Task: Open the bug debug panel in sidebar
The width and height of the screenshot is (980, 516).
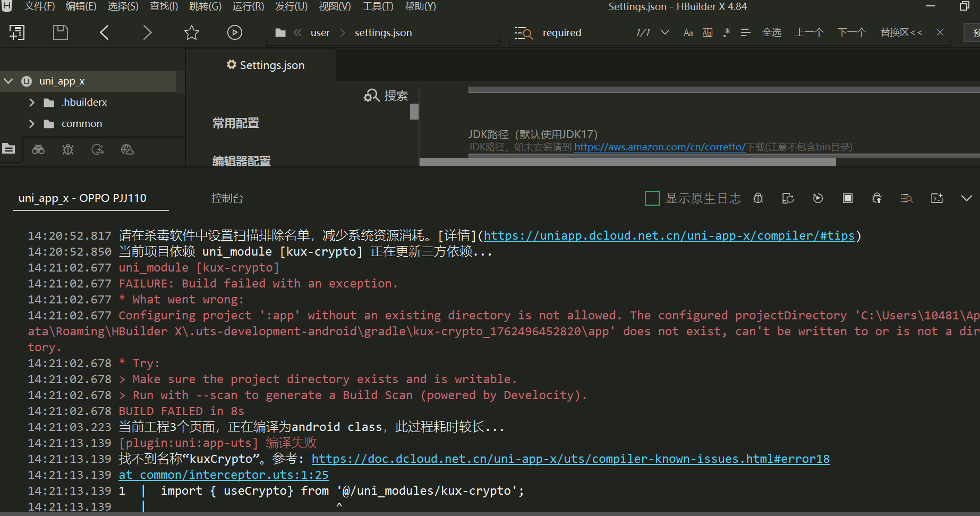Action: 68,149
